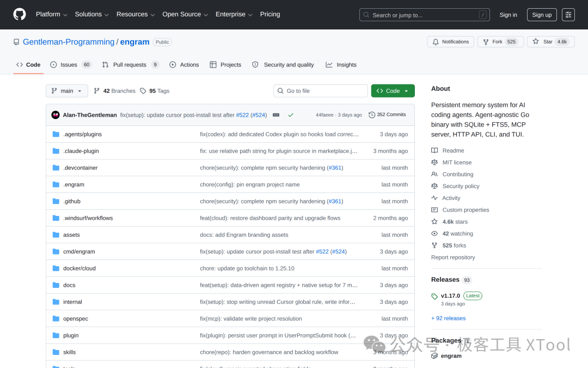The image size is (588, 368).
Task: Click the docs folder icon
Action: click(x=56, y=285)
